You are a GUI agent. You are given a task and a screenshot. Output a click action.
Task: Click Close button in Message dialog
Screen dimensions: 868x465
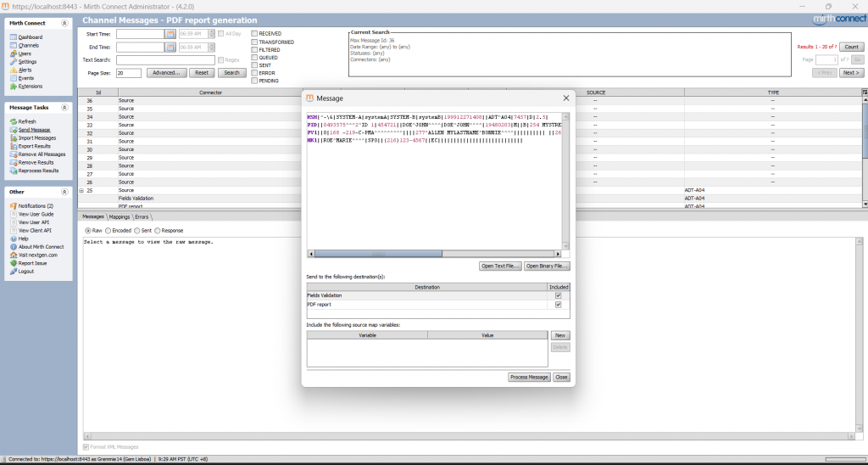tap(561, 377)
